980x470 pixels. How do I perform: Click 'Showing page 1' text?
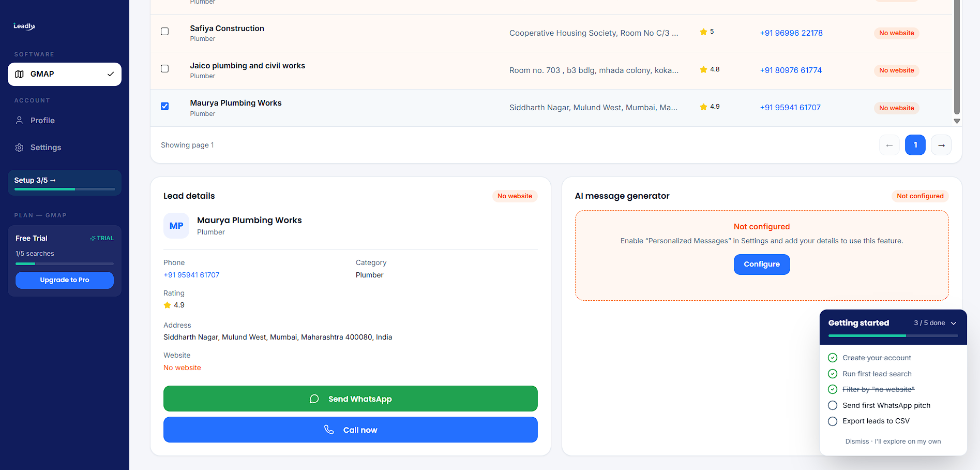coord(187,145)
